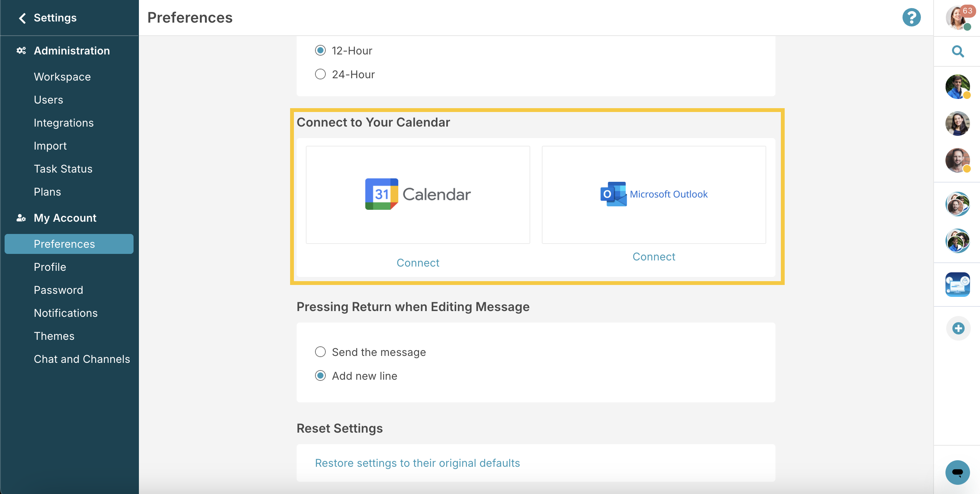Viewport: 980px width, 494px height.
Task: Click the Microsoft Outlook logo tile
Action: coord(654,194)
